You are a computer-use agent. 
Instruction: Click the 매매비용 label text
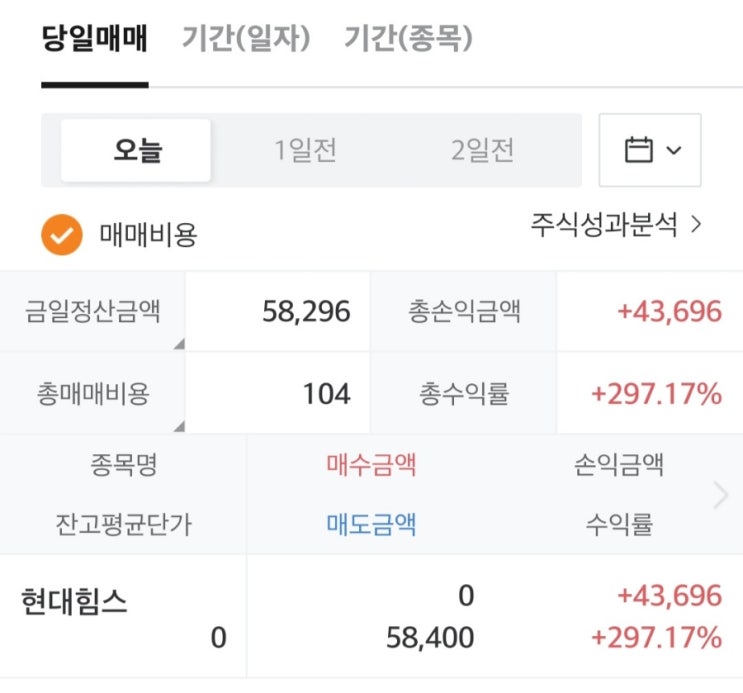point(148,235)
